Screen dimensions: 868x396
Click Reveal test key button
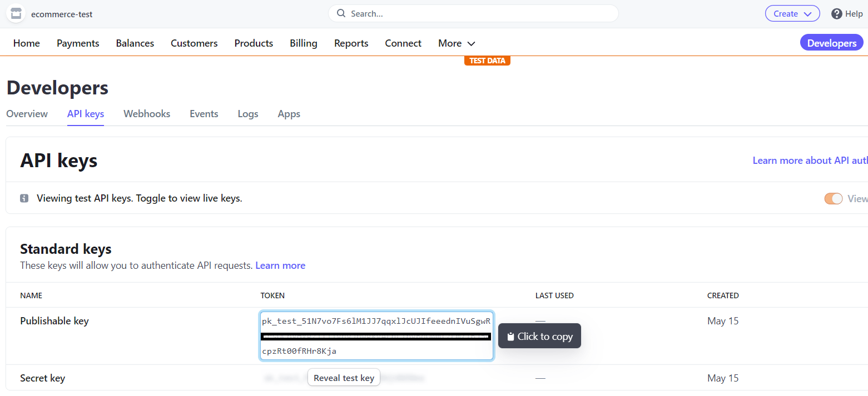pyautogui.click(x=344, y=378)
